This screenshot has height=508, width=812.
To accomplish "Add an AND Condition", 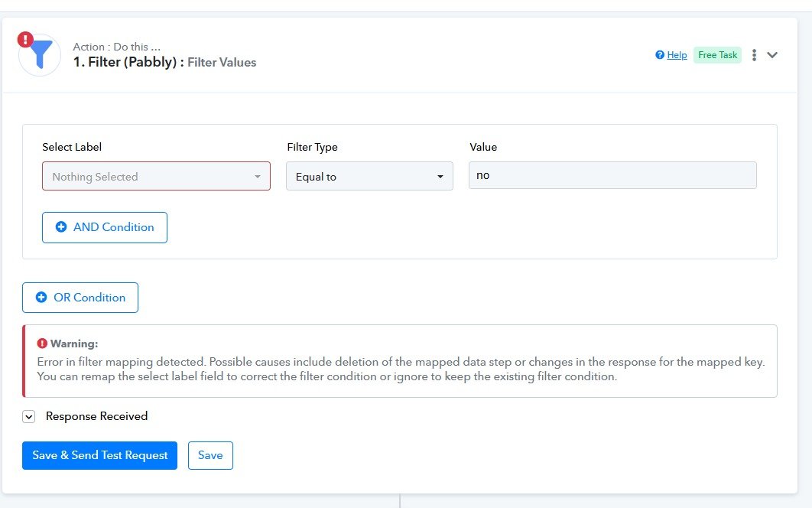I will pos(105,227).
